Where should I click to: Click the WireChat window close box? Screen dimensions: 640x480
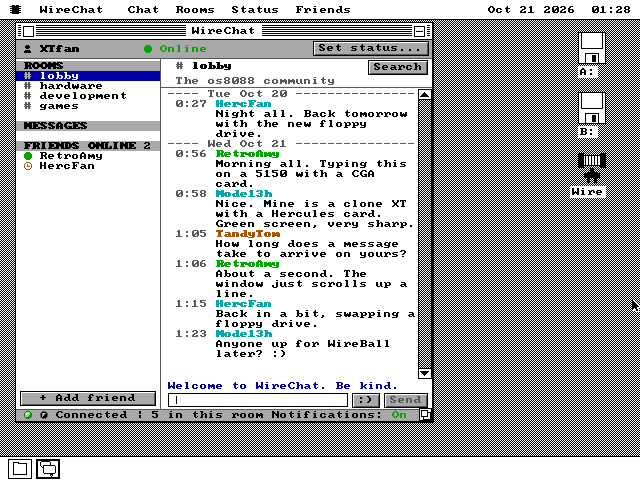28,31
